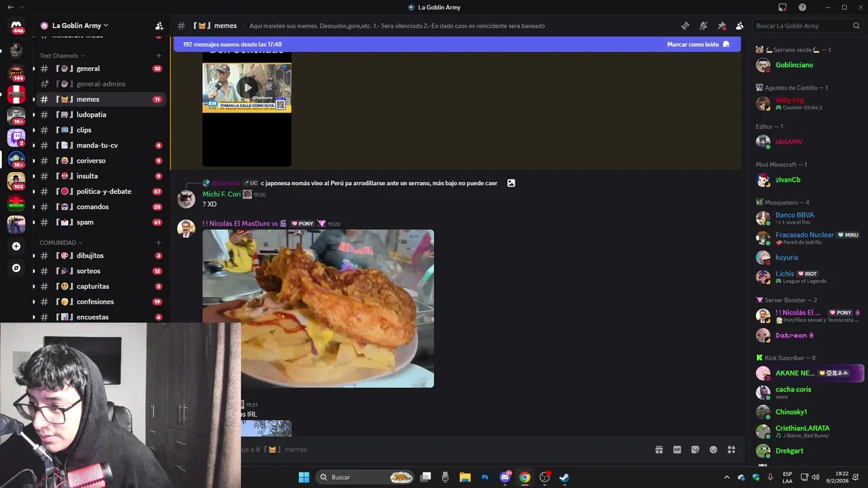Open the comandos channel
The height and width of the screenshot is (488, 868).
(x=100, y=207)
